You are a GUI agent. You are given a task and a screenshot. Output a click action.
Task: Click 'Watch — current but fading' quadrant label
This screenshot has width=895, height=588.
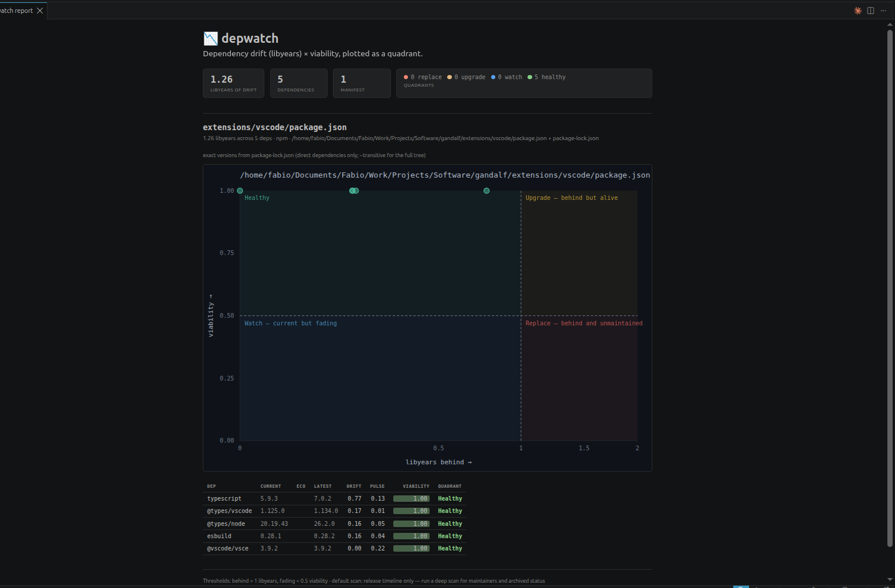[291, 324]
